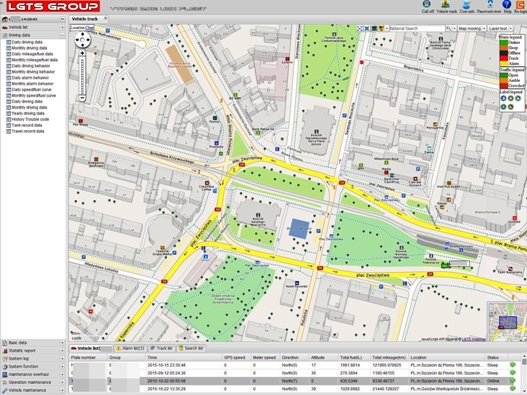Open the Map moving dropdown

[472, 29]
